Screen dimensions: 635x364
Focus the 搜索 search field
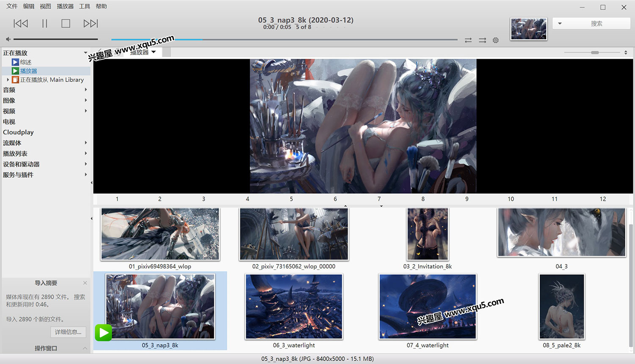pos(597,24)
